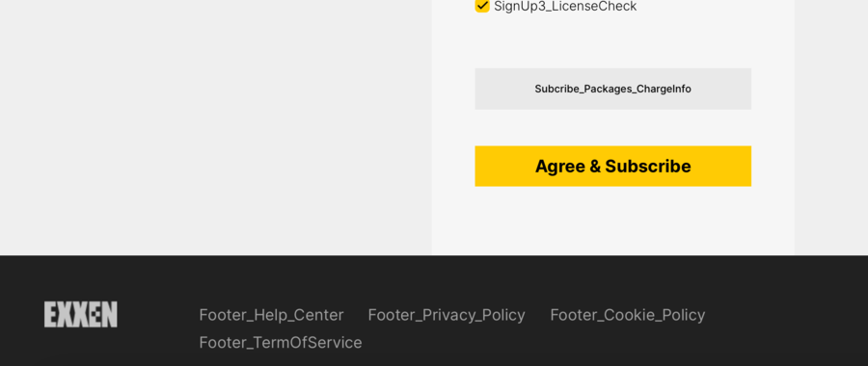View the cookie policy from the footer

628,315
